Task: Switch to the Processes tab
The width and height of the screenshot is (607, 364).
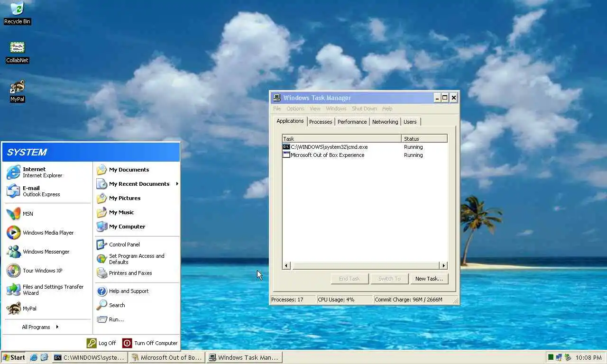Action: (321, 122)
